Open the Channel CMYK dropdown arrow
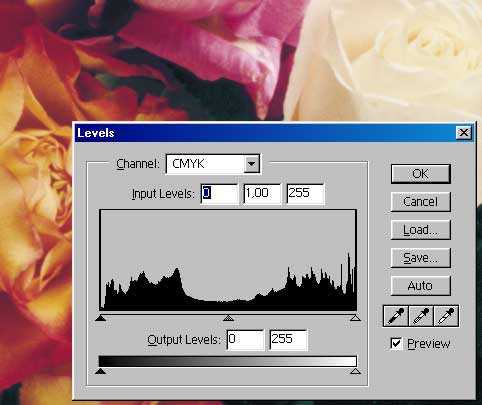The image size is (482, 405). click(251, 164)
